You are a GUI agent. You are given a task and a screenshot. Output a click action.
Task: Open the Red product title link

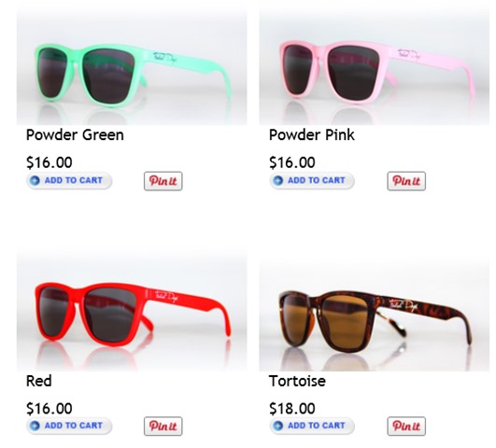click(x=39, y=381)
